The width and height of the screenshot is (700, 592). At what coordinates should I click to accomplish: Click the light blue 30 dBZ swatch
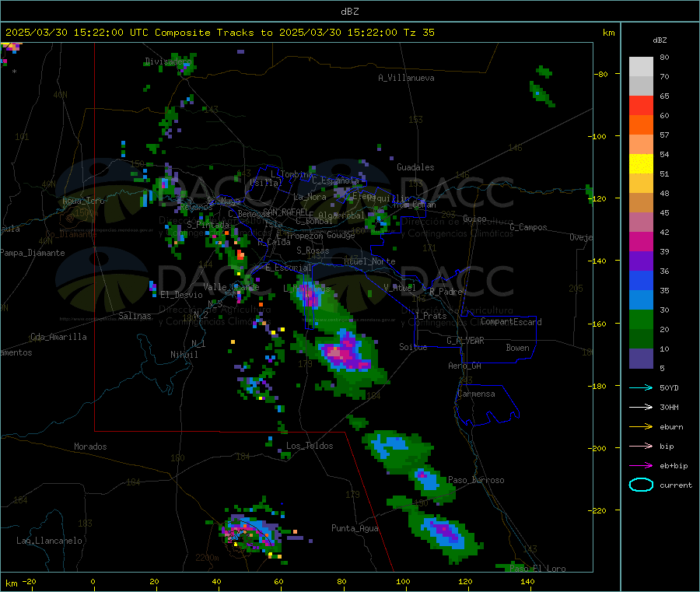tap(641, 300)
